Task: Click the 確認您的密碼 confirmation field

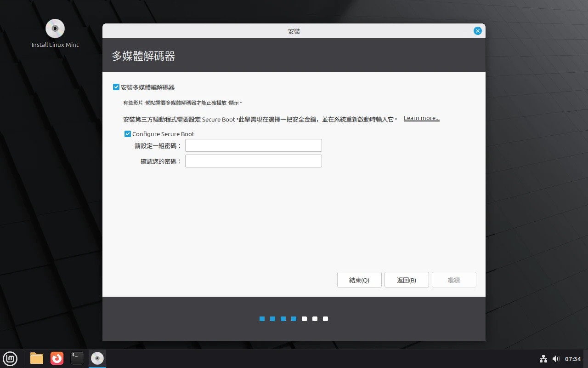Action: tap(253, 161)
